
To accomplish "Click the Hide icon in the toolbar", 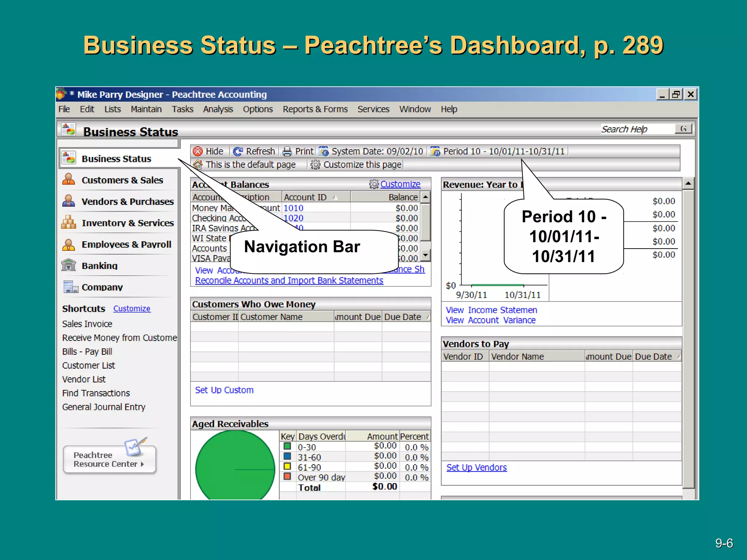I will tap(198, 151).
